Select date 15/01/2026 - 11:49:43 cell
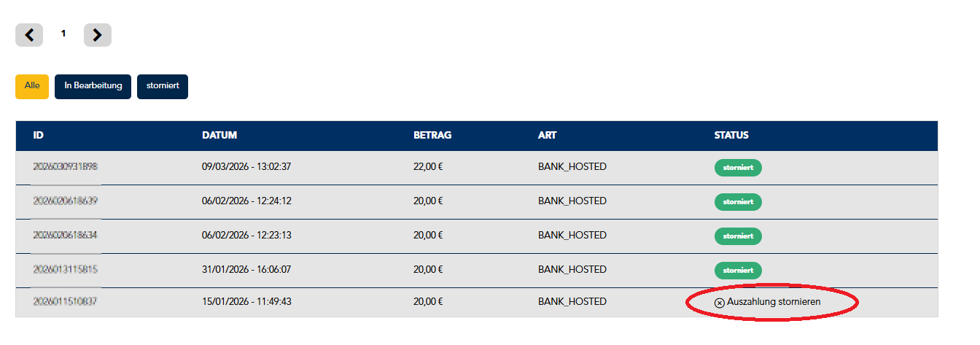Viewport: 980px width, 345px height. [246, 301]
